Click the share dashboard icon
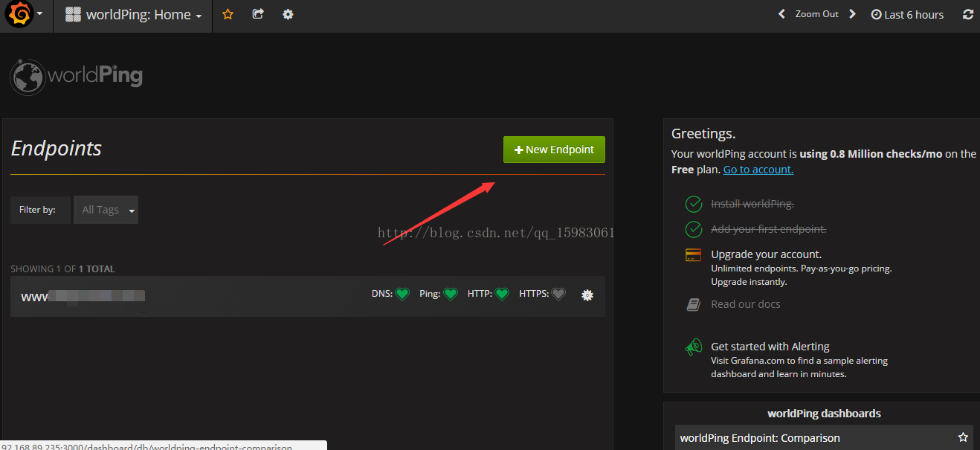Screen dimensions: 980x450 tap(258, 14)
